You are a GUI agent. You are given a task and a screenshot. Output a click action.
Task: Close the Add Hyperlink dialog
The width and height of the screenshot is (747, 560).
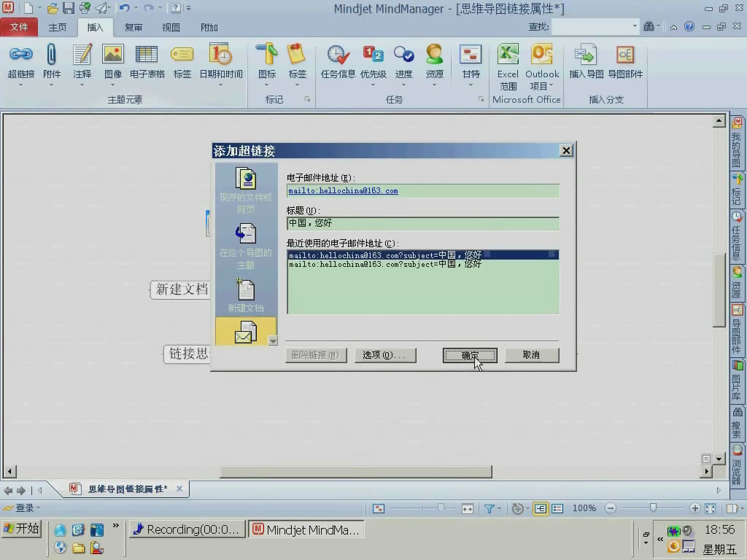[x=565, y=151]
